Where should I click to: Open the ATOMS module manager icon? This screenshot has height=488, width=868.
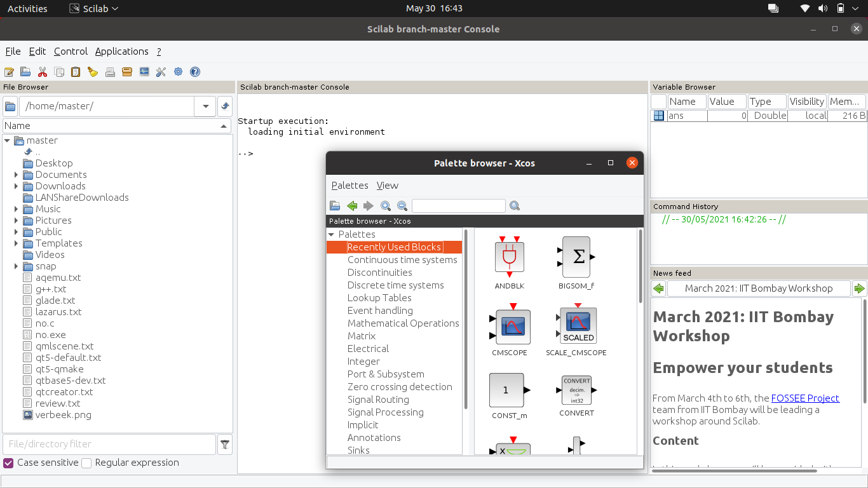point(127,72)
